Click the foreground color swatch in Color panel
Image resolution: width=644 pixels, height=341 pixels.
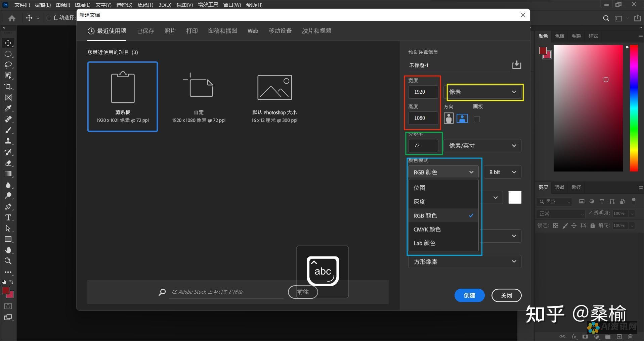(543, 51)
